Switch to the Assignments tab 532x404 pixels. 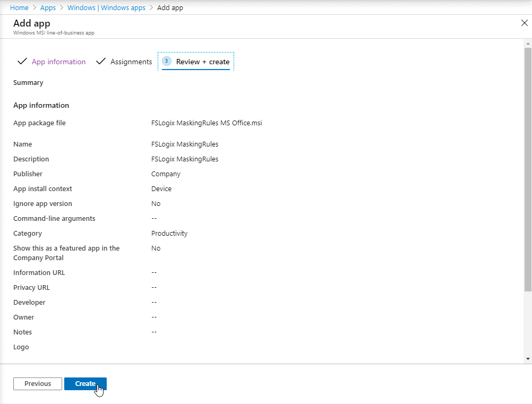coord(131,62)
